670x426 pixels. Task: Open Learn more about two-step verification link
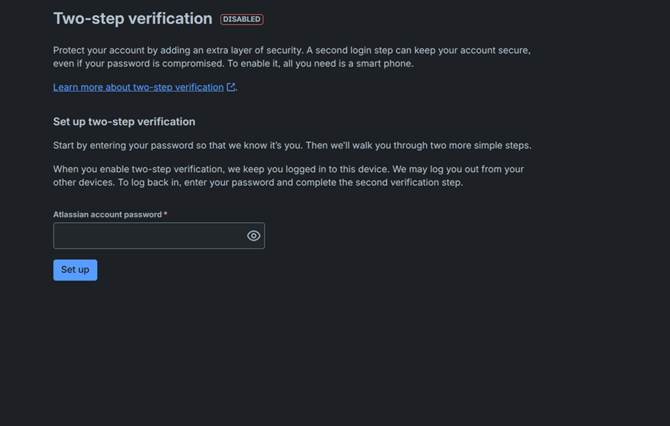click(x=138, y=88)
